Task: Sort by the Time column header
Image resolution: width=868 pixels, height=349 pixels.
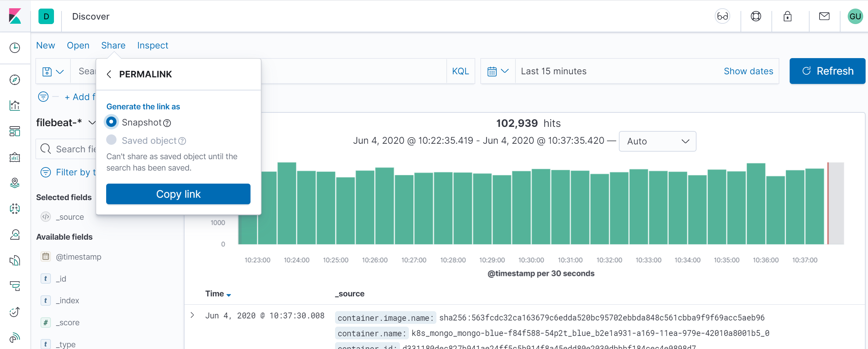Action: click(218, 294)
